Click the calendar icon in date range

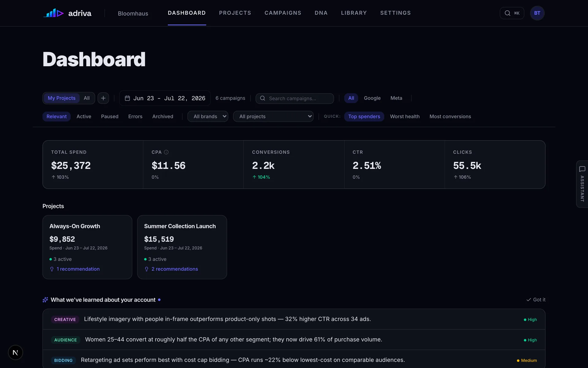point(127,98)
